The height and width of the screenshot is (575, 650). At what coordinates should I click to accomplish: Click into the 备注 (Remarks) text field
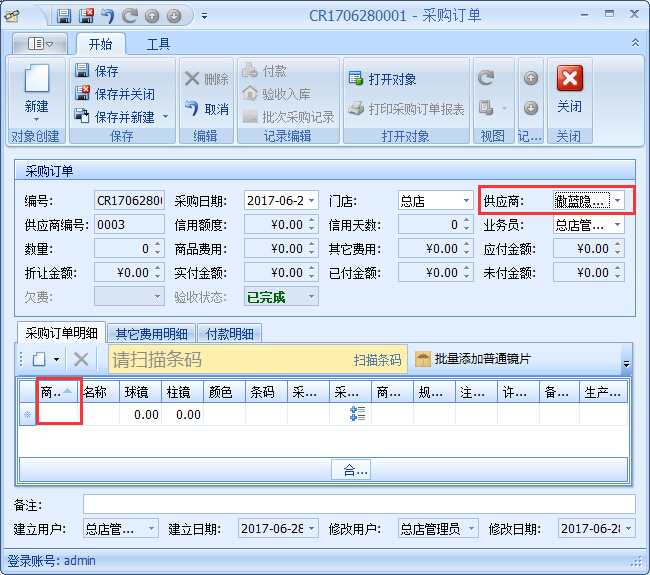point(358,504)
